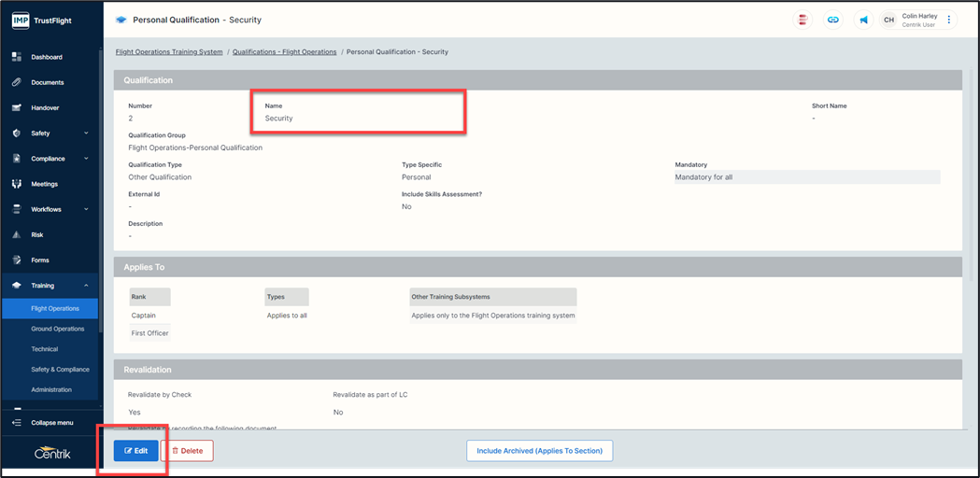Click Include Archived (Applies To Section) button

(539, 451)
